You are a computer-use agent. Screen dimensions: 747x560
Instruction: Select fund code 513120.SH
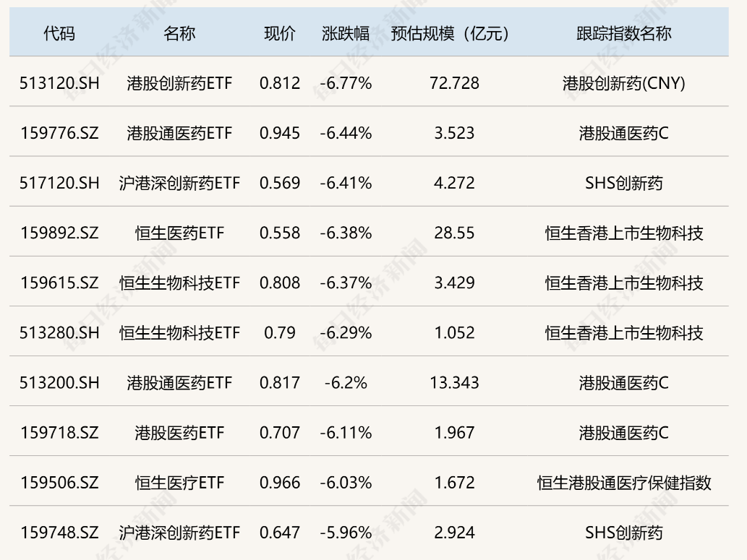(x=59, y=83)
